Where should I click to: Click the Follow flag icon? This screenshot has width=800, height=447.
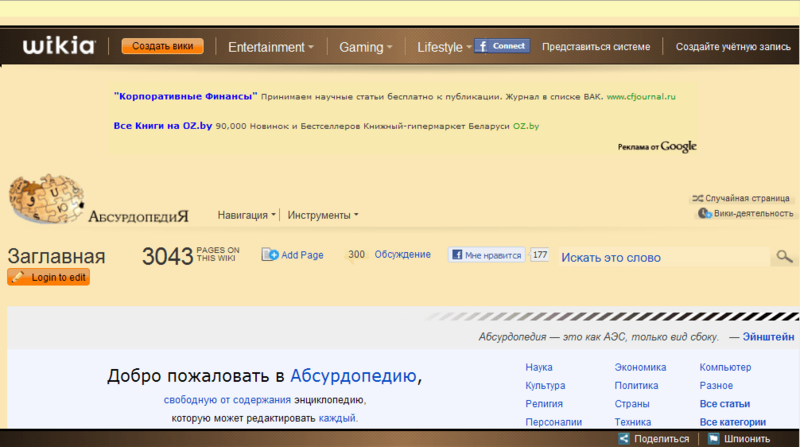point(713,438)
